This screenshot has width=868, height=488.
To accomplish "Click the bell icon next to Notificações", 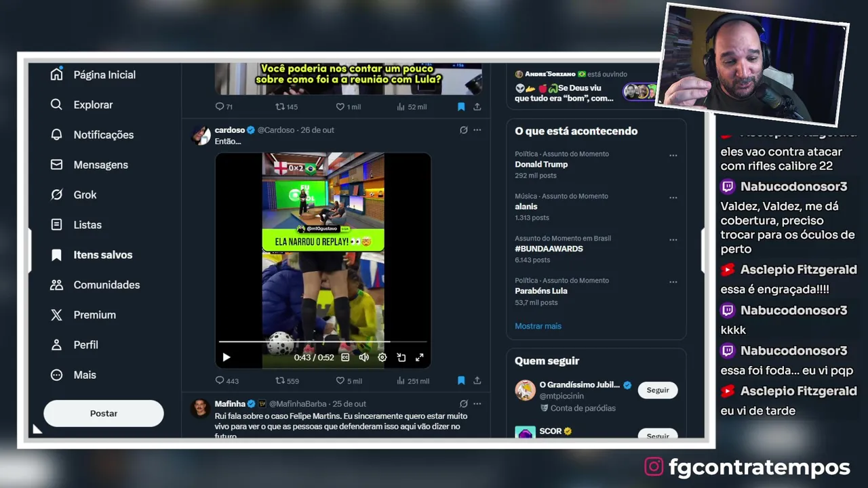I will [56, 134].
